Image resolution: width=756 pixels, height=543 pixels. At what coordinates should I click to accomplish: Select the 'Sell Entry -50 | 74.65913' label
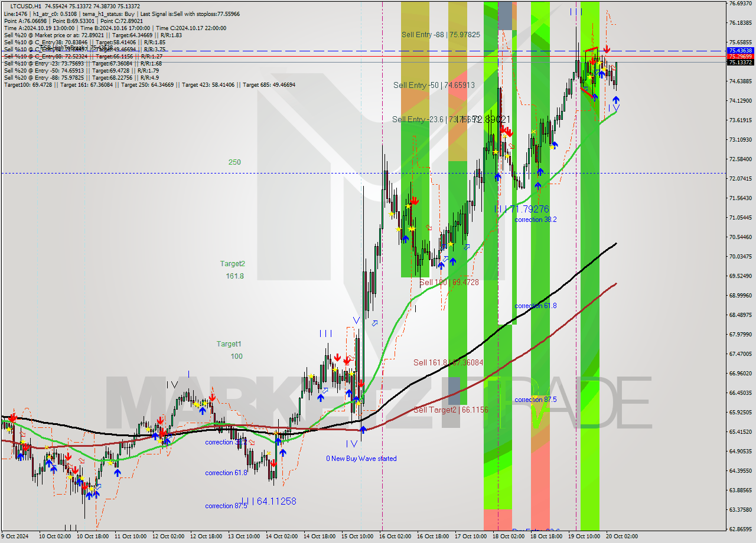point(434,85)
